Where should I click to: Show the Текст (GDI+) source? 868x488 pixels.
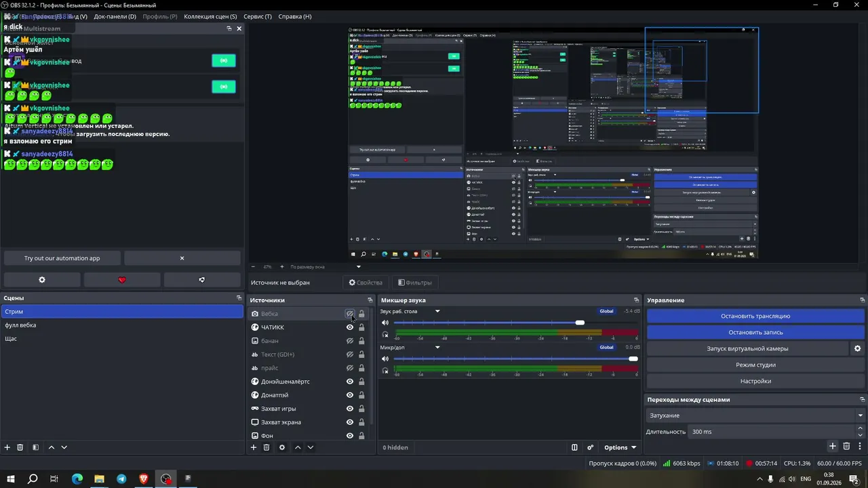click(x=350, y=354)
